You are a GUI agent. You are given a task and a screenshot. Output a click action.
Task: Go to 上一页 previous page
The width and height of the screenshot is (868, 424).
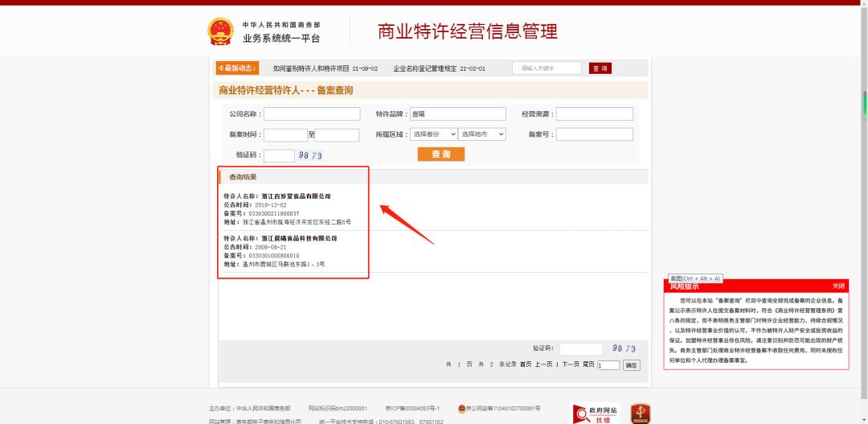point(543,364)
